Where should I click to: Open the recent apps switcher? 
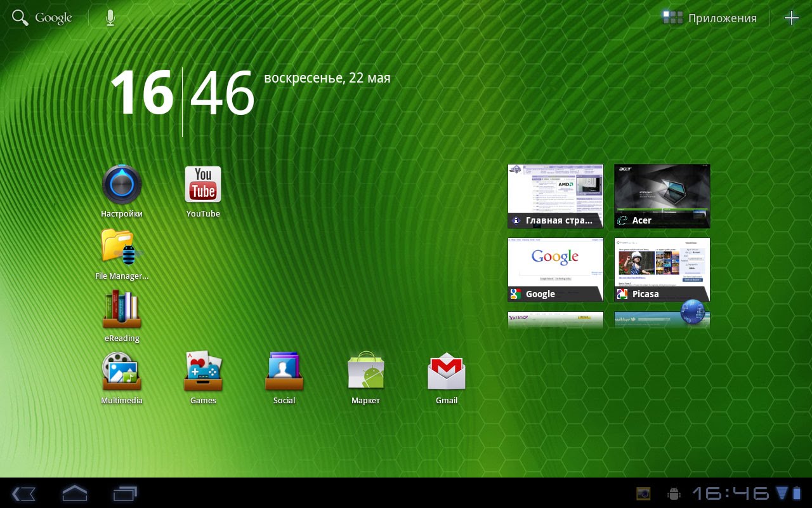coord(124,493)
